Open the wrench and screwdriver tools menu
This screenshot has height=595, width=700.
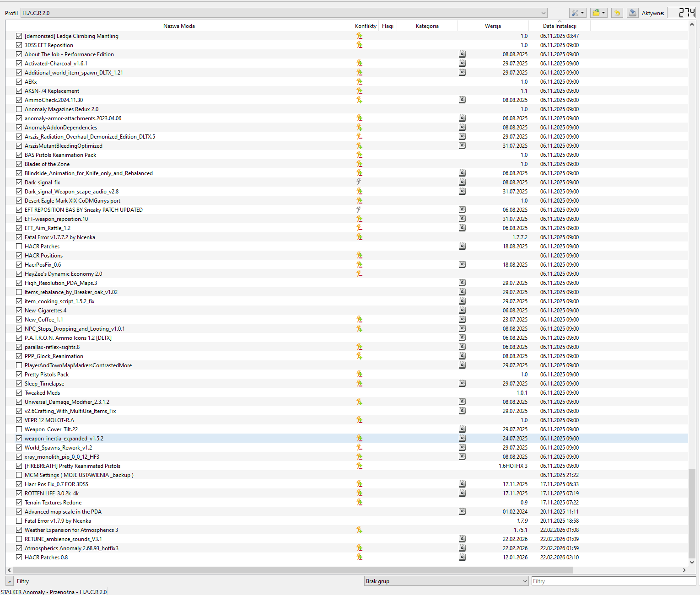[577, 13]
